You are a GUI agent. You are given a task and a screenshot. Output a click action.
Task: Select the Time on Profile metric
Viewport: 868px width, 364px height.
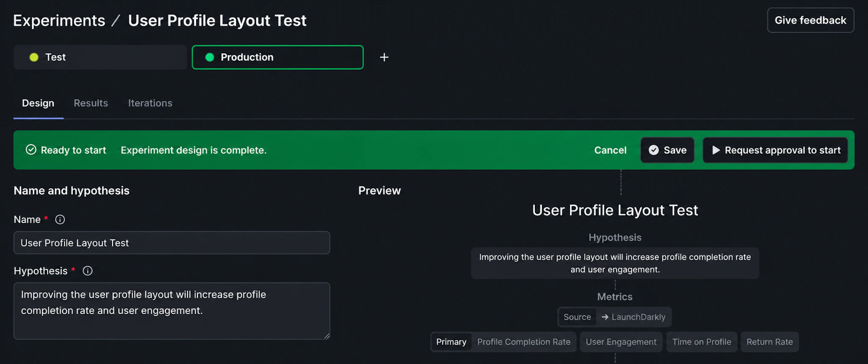coord(701,342)
